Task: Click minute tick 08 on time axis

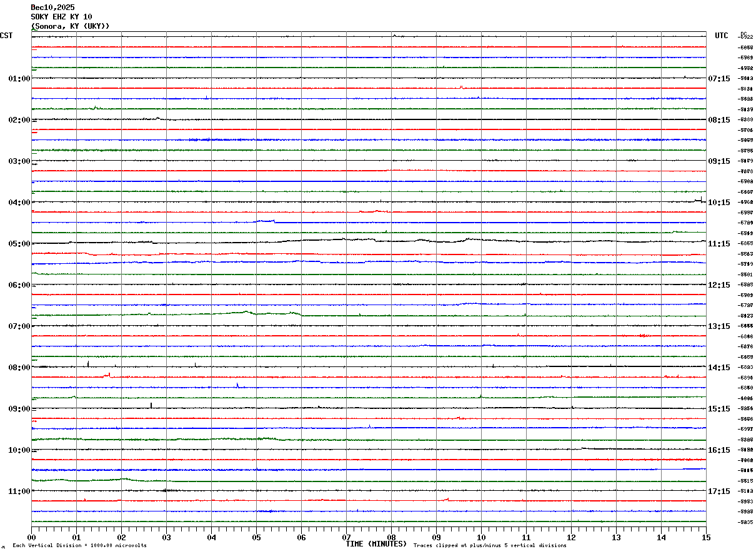Action: (x=391, y=537)
